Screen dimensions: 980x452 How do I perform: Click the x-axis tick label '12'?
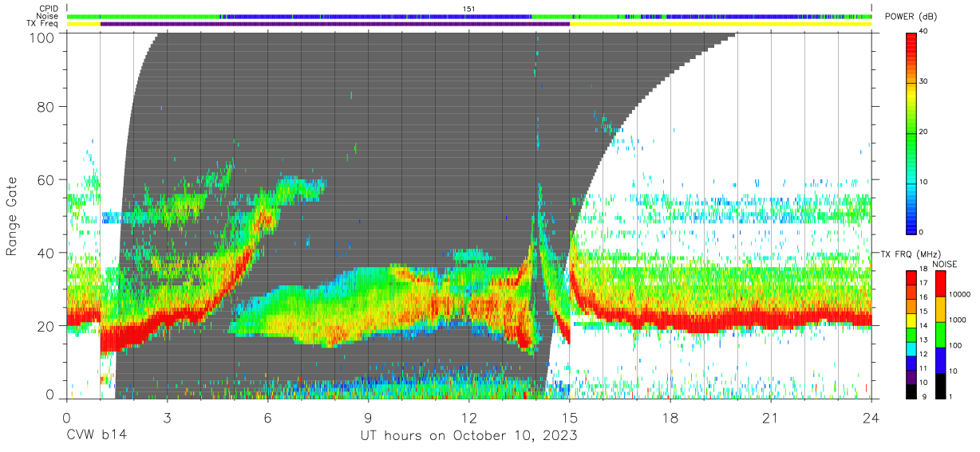pos(468,417)
